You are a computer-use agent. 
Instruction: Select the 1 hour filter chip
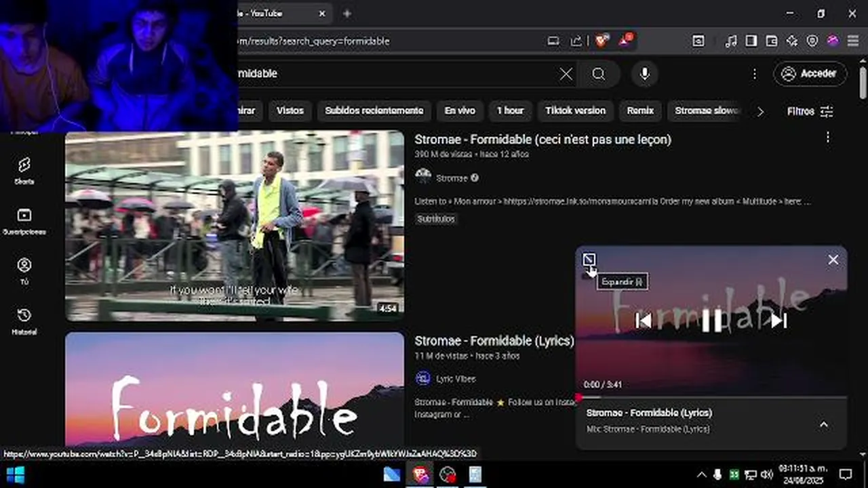[x=510, y=110]
